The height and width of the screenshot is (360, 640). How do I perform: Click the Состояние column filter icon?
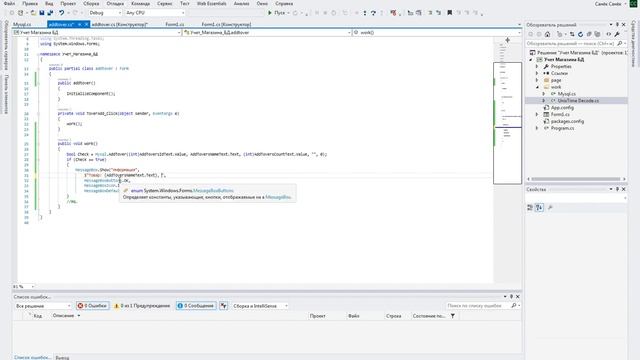[x=453, y=316]
